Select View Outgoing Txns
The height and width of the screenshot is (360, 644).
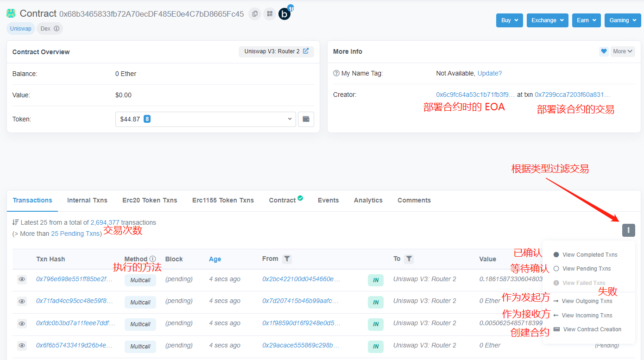pyautogui.click(x=583, y=301)
